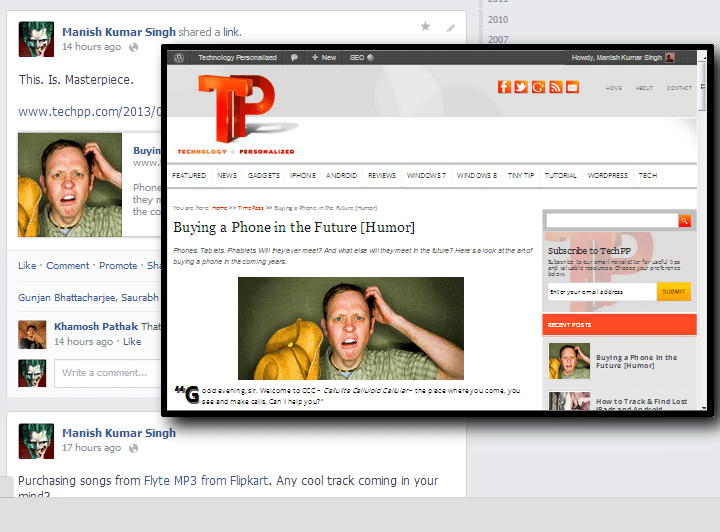720x532 pixels.
Task: Select TECH navigation tab
Action: coord(648,175)
